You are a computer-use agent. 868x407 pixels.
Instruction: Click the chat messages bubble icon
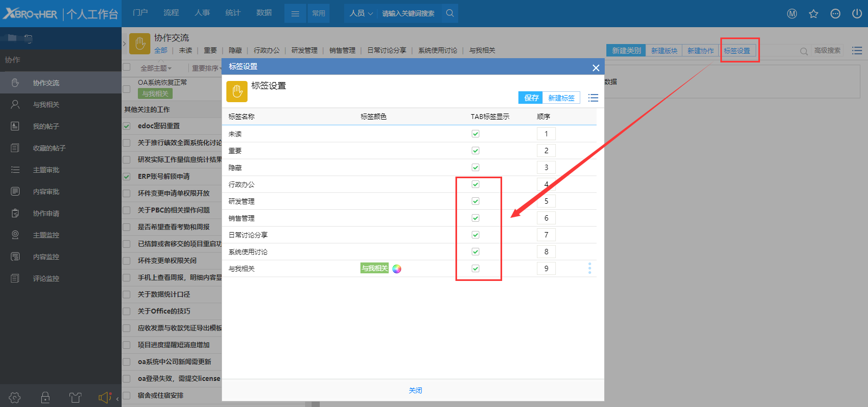tap(835, 14)
